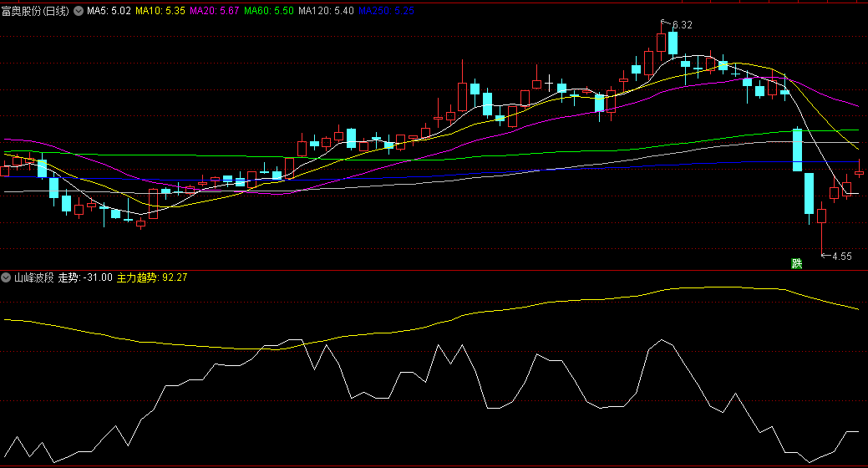Click the 4.55 low price label
The height and width of the screenshot is (468, 868).
pyautogui.click(x=842, y=256)
